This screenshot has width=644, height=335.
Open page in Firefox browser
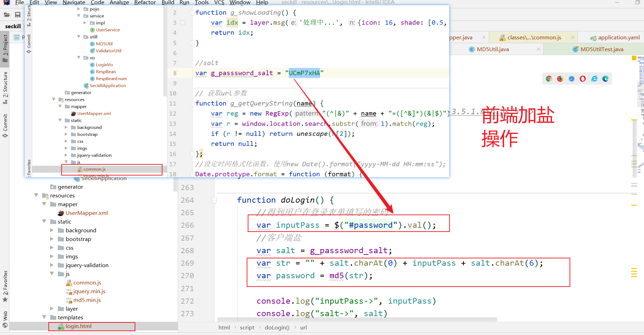pos(560,79)
